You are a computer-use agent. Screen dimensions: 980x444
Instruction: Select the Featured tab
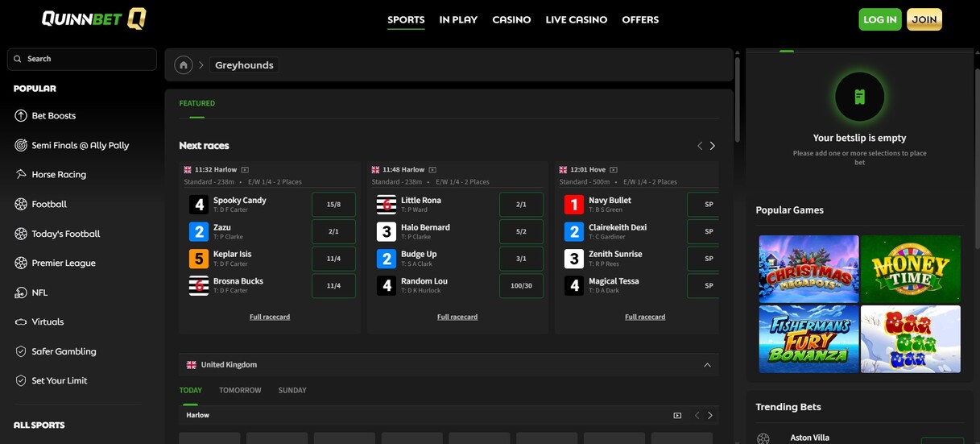click(x=197, y=103)
